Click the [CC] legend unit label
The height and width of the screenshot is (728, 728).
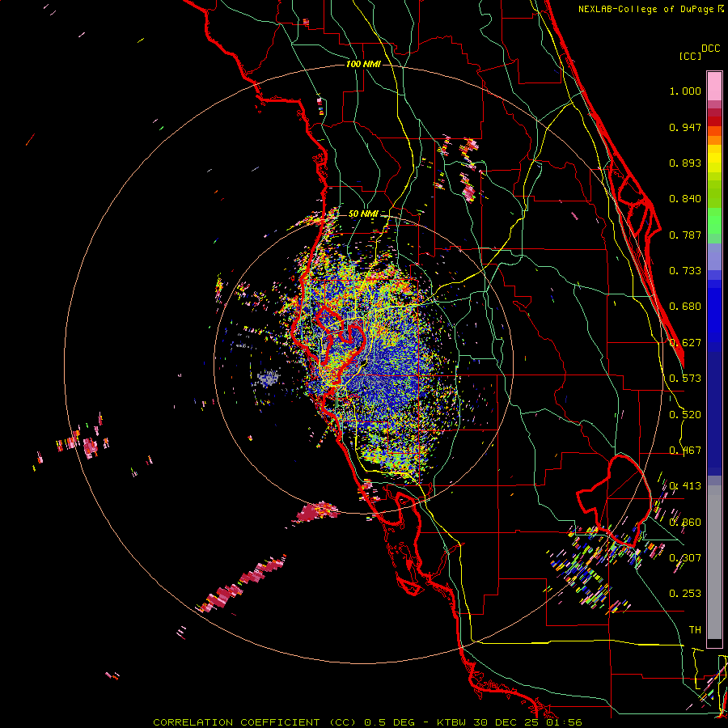[690, 56]
